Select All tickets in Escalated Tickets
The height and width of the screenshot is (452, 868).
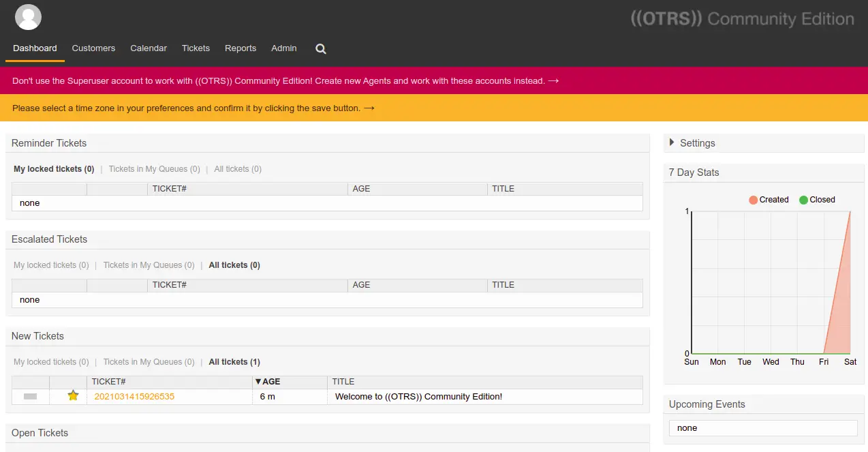234,265
